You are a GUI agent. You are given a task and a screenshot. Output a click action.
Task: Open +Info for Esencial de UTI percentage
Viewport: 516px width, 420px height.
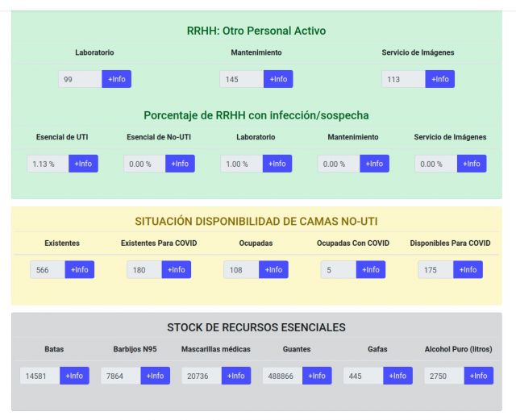tap(83, 164)
